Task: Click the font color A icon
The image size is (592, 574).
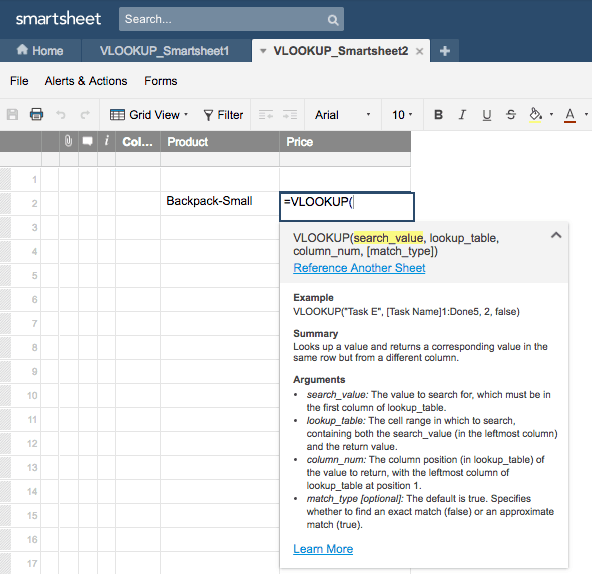Action: click(x=570, y=115)
